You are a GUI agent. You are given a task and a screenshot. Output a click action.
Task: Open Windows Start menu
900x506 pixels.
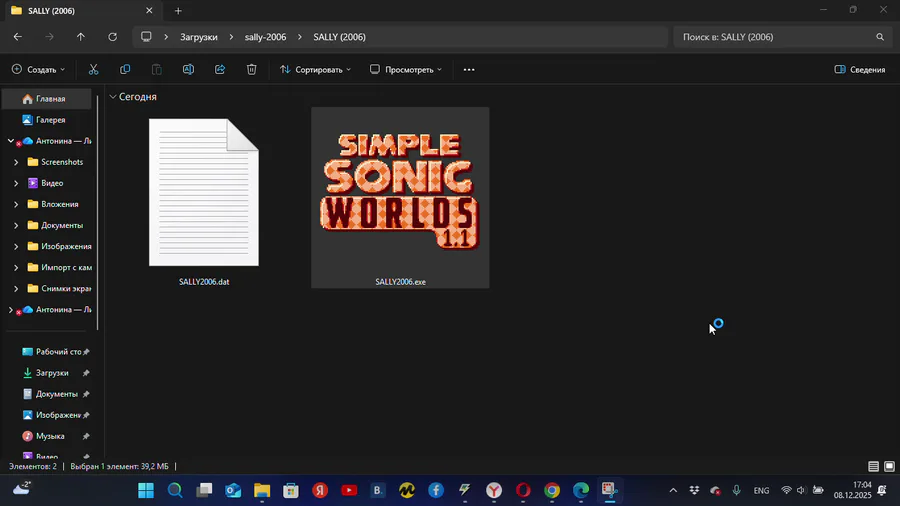point(146,490)
